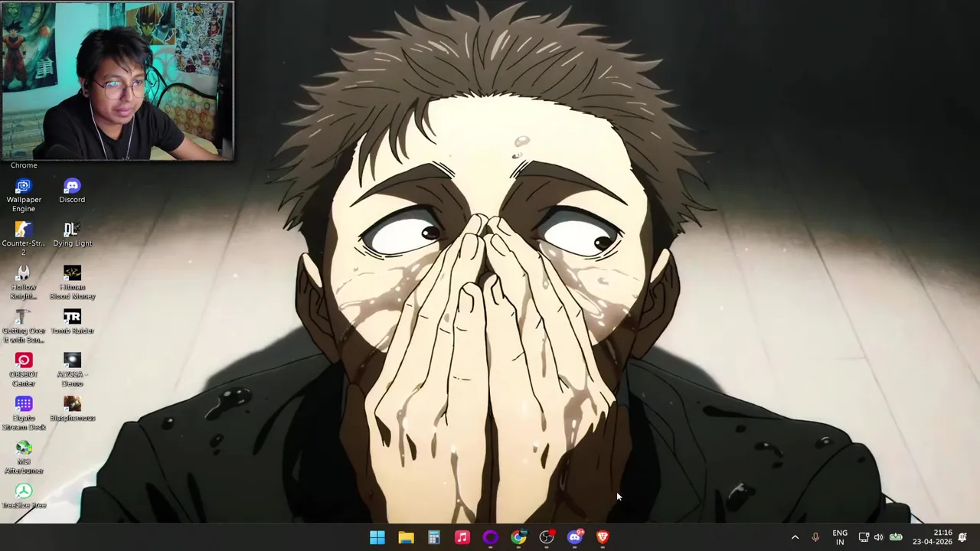The height and width of the screenshot is (551, 980).
Task: Select Getting Over It with Bennett Foddy icon
Action: pos(24,326)
